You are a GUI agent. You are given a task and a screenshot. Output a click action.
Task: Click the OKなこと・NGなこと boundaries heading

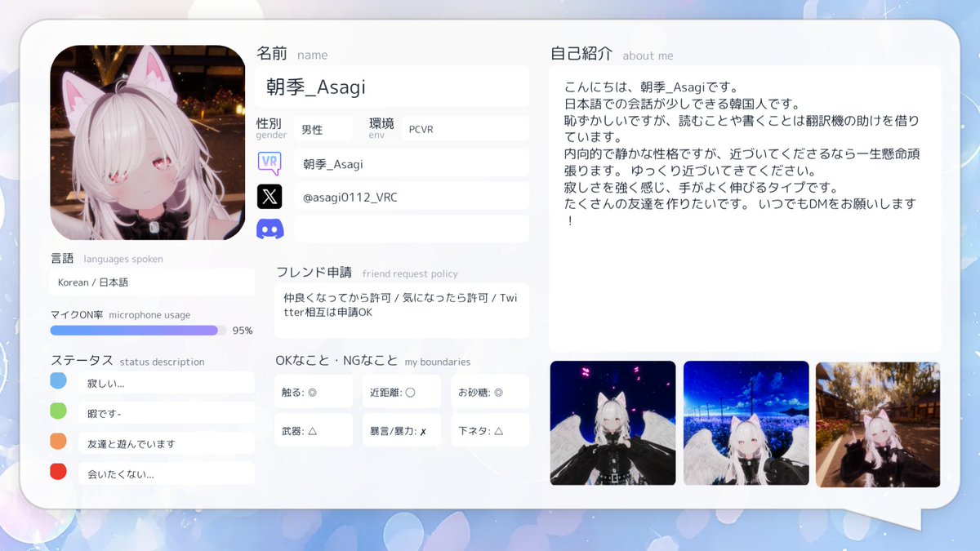(373, 361)
